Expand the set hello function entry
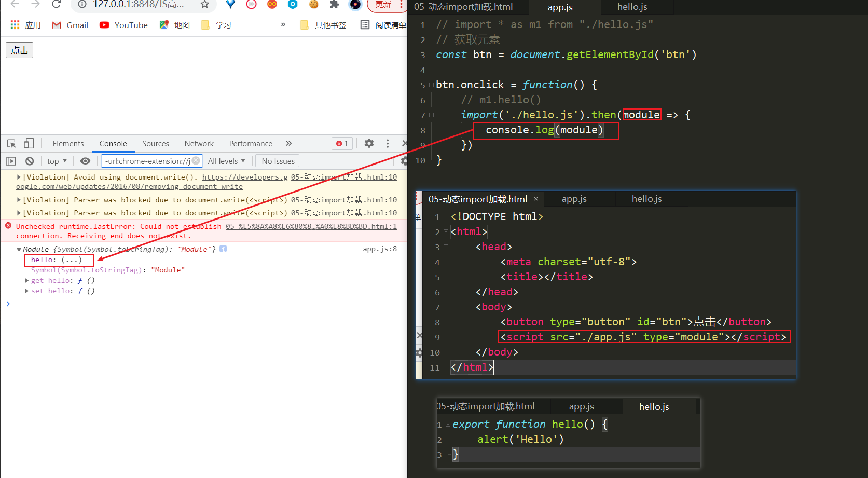 pyautogui.click(x=27, y=291)
